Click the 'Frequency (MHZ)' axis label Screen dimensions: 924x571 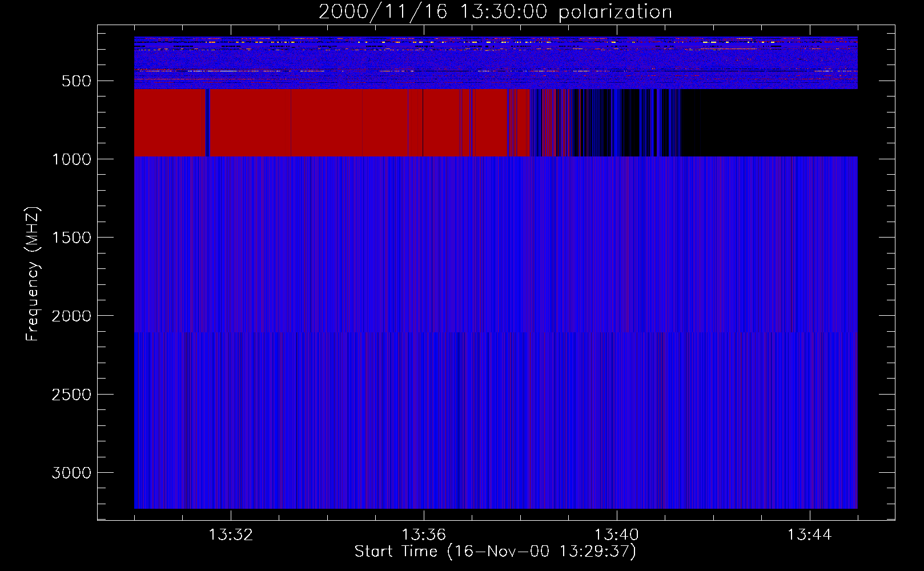pyautogui.click(x=33, y=274)
